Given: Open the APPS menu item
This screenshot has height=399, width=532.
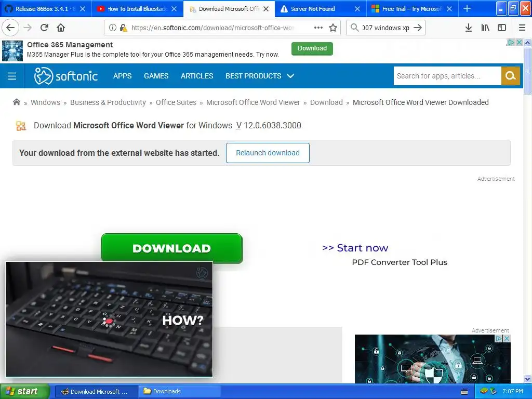Looking at the screenshot, I should [123, 76].
